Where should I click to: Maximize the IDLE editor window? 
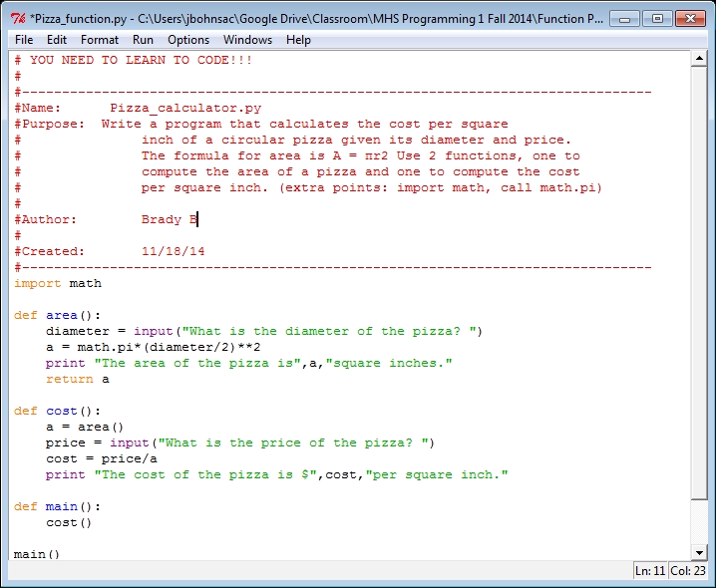coord(657,19)
